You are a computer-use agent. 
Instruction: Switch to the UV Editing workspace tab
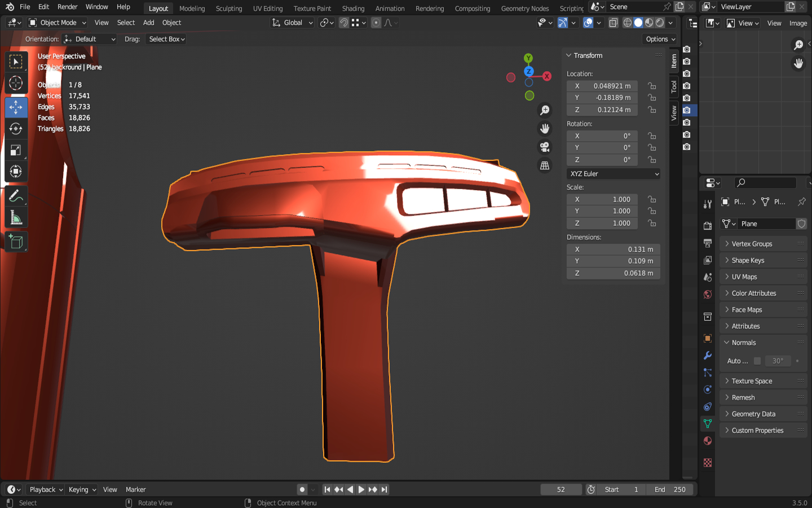click(x=268, y=8)
